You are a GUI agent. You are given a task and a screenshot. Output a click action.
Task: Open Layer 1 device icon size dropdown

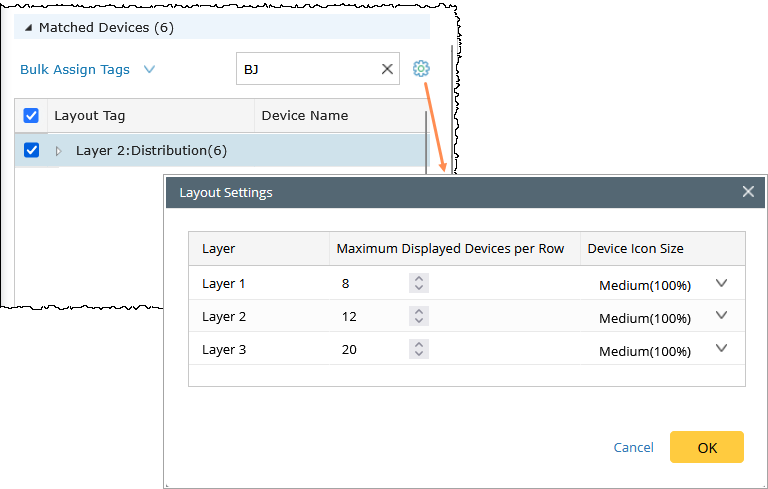722,284
